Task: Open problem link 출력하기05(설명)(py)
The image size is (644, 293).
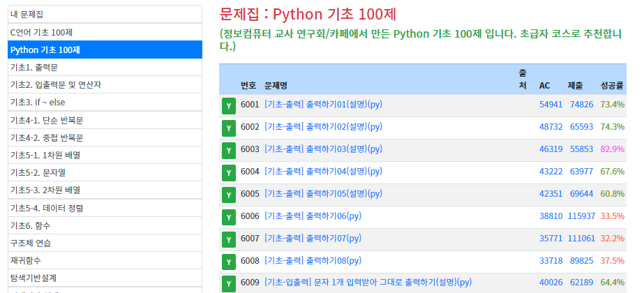Action: click(x=323, y=193)
